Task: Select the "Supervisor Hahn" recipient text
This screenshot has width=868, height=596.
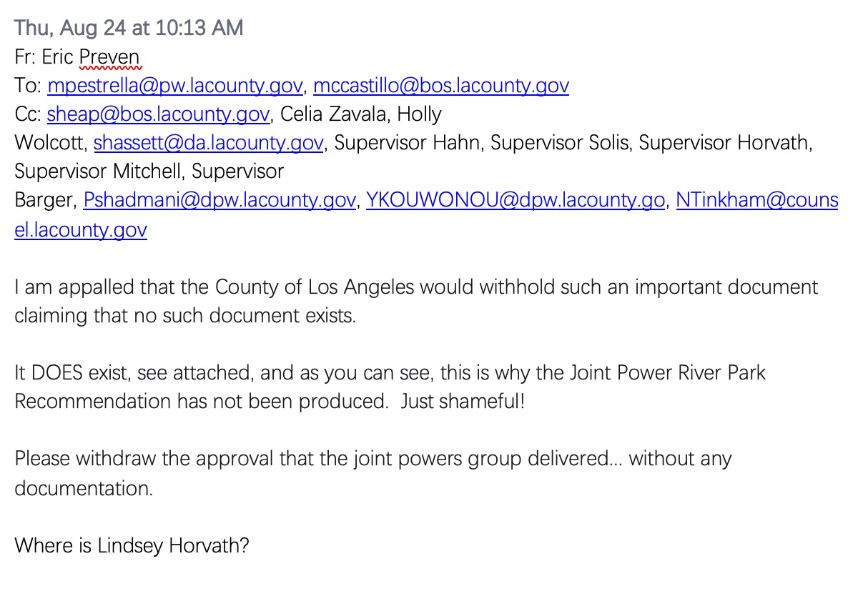Action: pyautogui.click(x=408, y=143)
